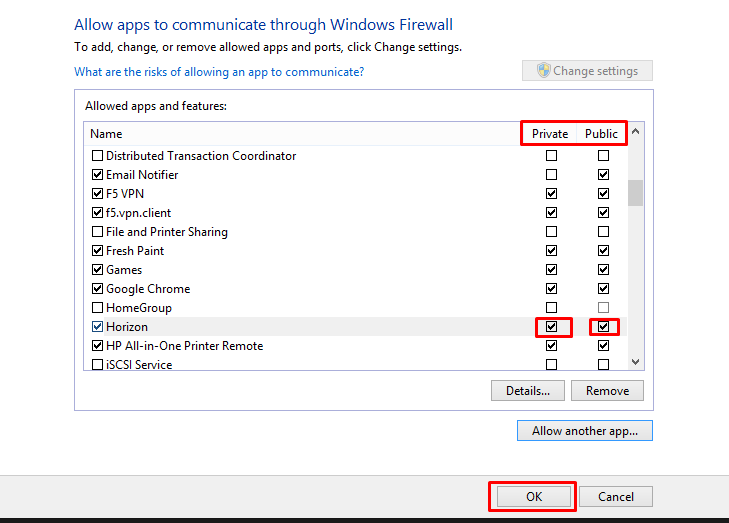Open the risks of allowing an app link
729x523 pixels.
point(219,72)
